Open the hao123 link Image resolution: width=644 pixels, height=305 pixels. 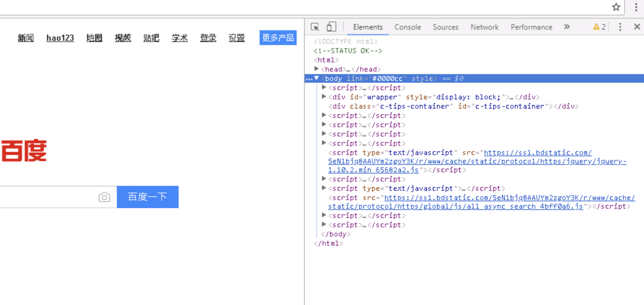click(x=60, y=38)
